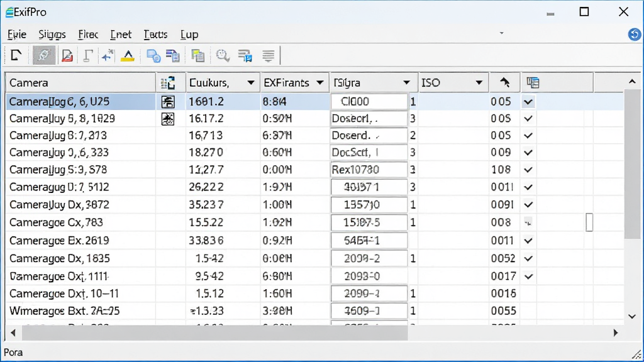Image resolution: width=644 pixels, height=362 pixels.
Task: Open the Tacits menu
Action: pos(156,35)
